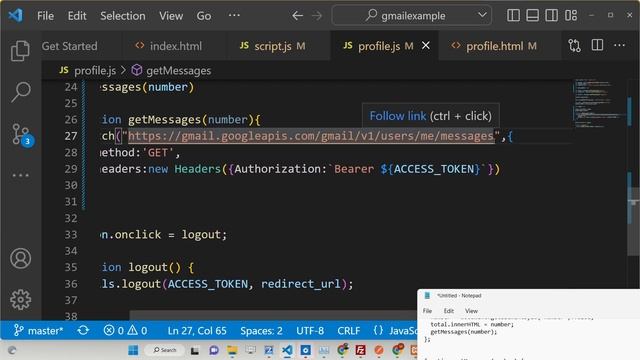This screenshot has height=360, width=640.
Task: Open the File menu in Notepad
Action: click(x=427, y=311)
